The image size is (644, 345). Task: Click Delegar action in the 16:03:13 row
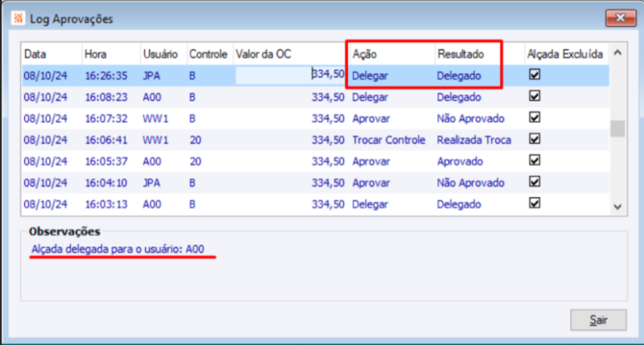click(369, 204)
